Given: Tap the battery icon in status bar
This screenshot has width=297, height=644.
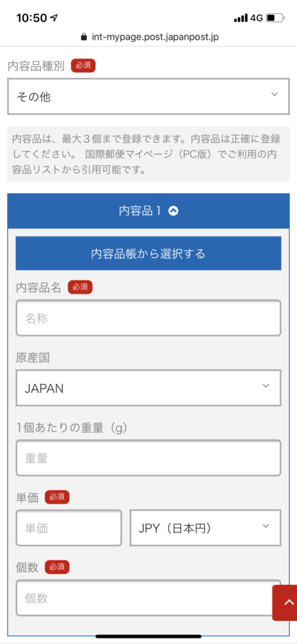Looking at the screenshot, I should [275, 18].
